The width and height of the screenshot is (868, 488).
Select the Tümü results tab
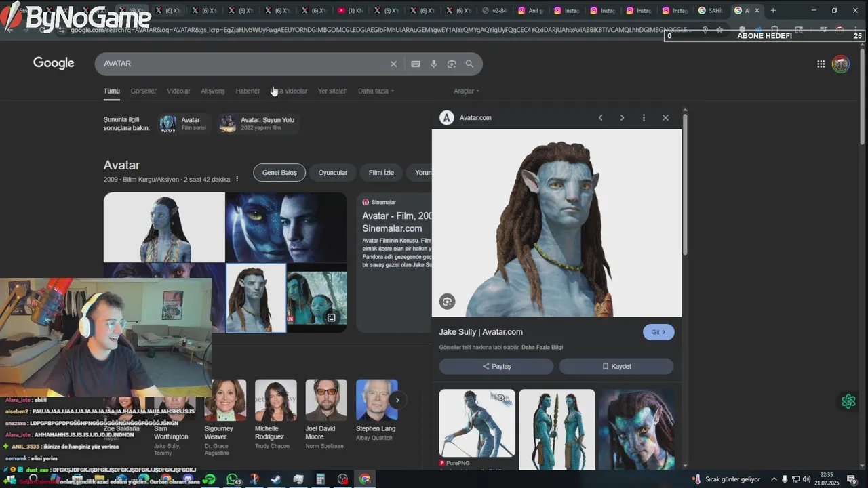tap(111, 91)
